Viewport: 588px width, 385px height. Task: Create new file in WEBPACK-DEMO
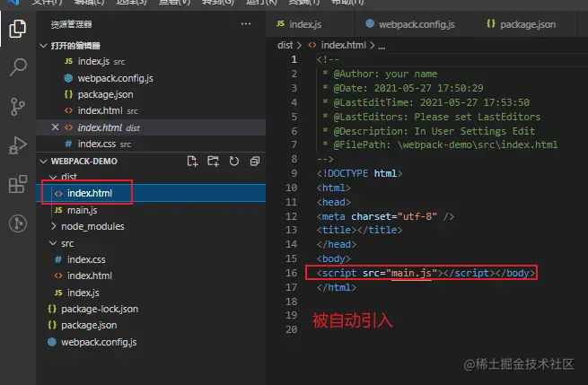click(192, 162)
